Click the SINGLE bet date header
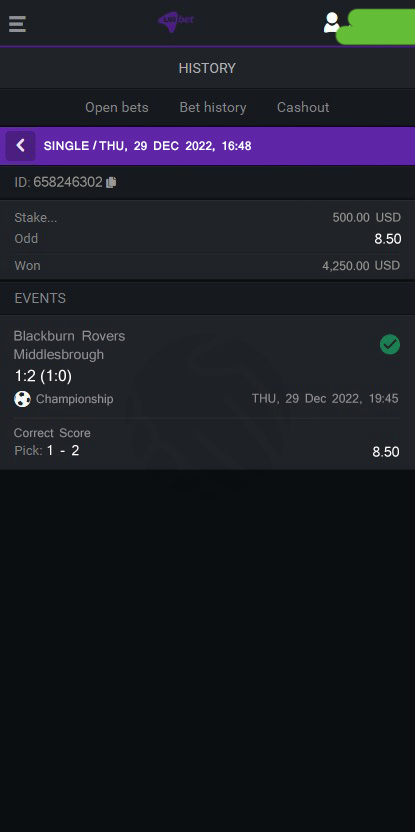This screenshot has height=832, width=415. (x=148, y=146)
